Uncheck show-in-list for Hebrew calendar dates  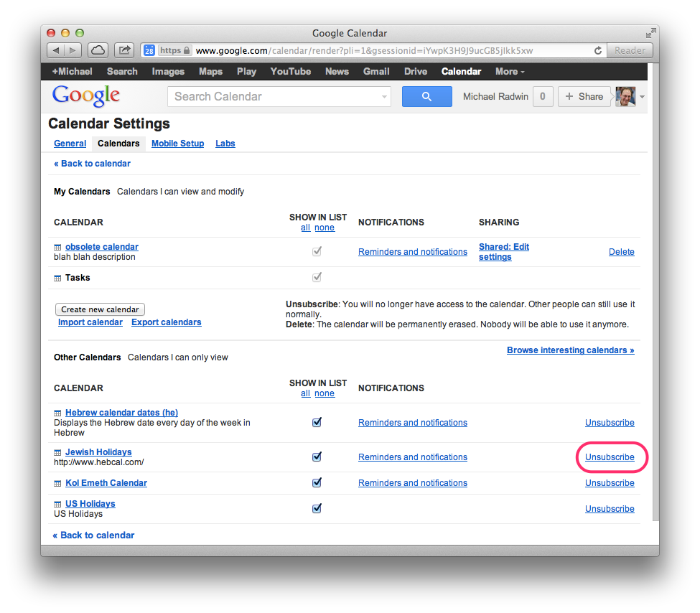click(317, 422)
